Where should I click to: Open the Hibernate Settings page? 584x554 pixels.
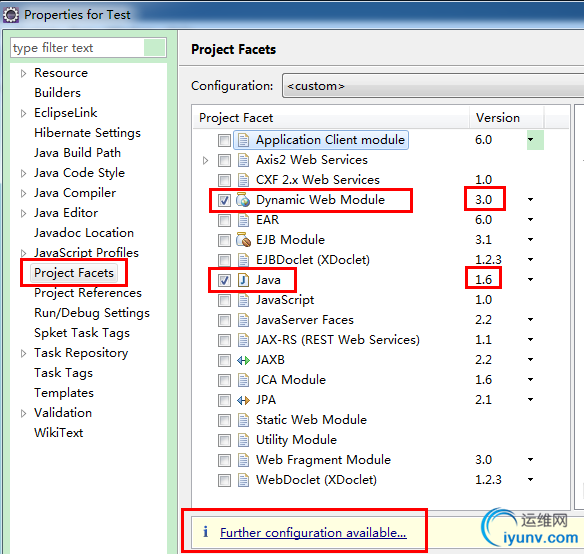pyautogui.click(x=88, y=133)
